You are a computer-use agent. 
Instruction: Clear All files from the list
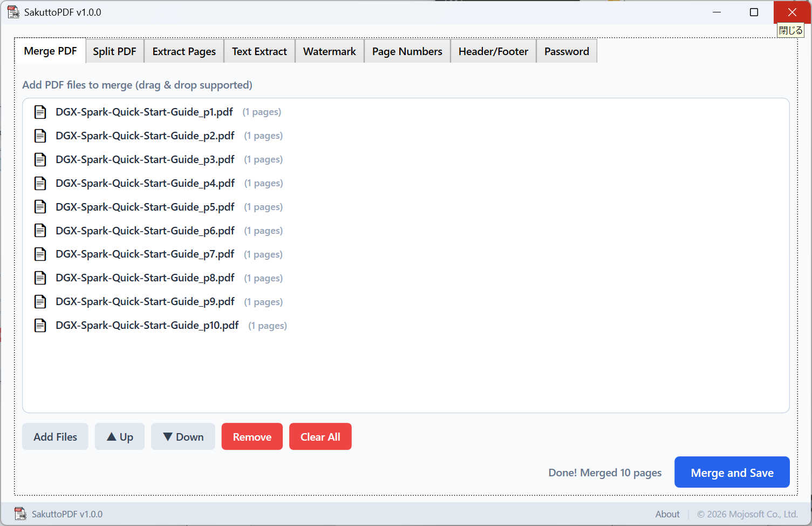320,437
